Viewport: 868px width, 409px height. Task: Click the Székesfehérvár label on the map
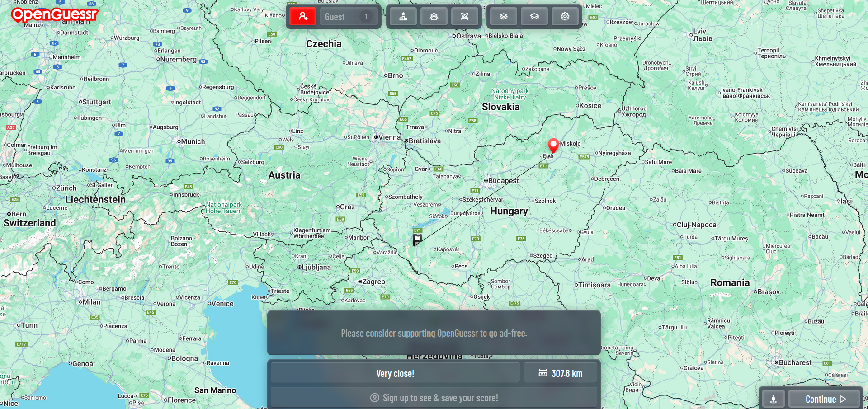pos(483,199)
